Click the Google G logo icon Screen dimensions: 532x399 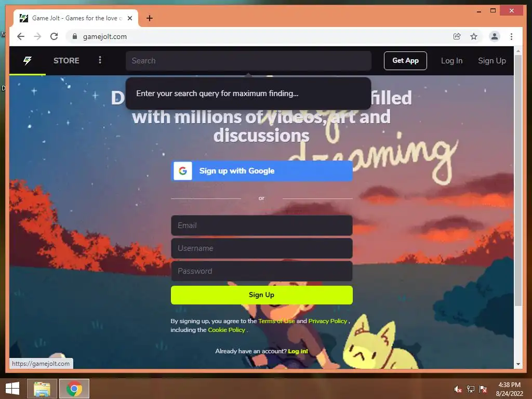[183, 170]
